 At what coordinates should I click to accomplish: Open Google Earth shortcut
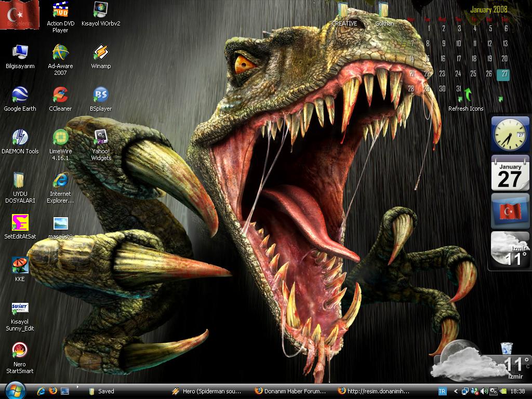(20, 99)
